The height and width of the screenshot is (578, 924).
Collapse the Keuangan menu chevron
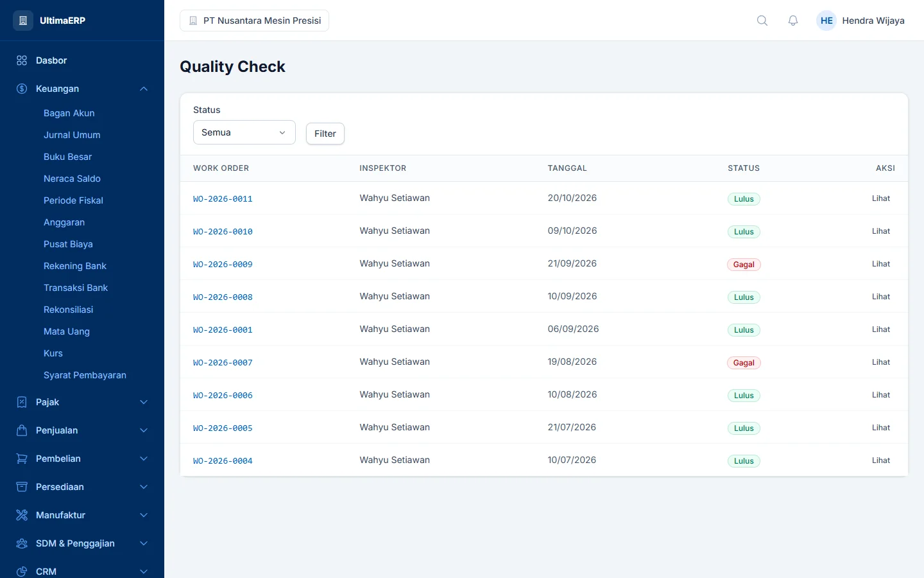[x=144, y=89]
